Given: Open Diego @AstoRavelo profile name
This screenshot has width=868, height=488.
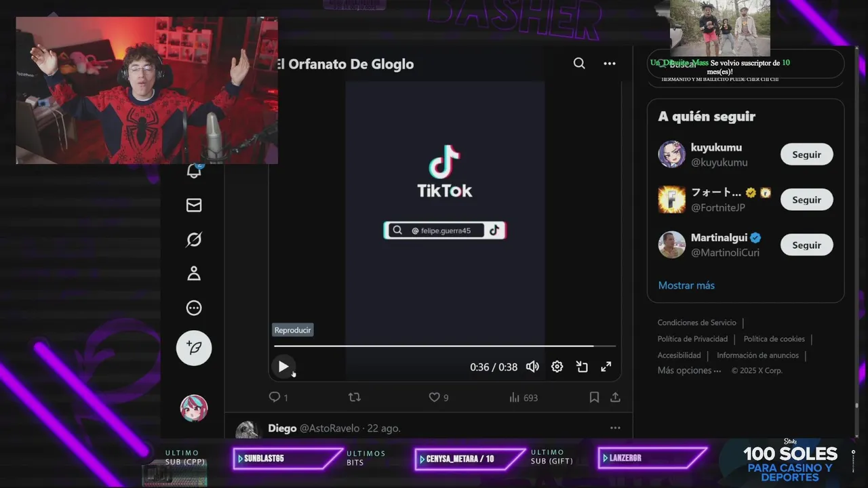Looking at the screenshot, I should [x=314, y=428].
